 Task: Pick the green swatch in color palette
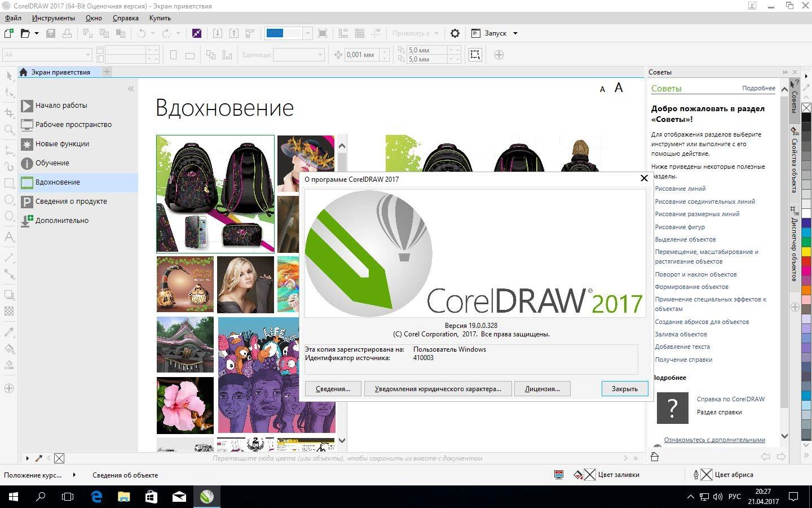[x=806, y=242]
